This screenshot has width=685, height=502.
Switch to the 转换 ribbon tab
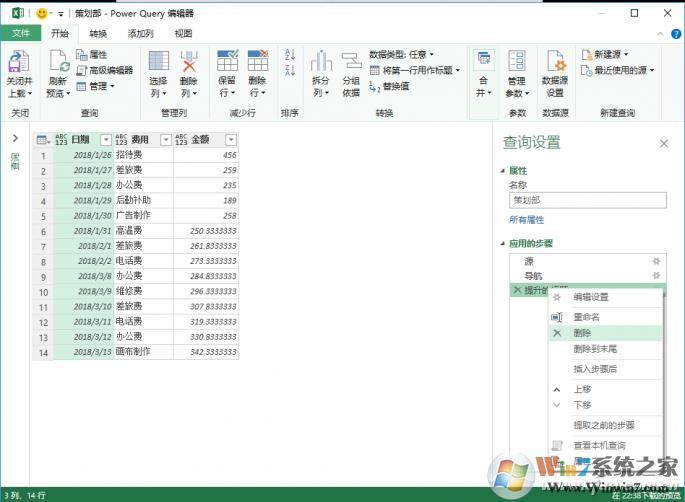(x=98, y=33)
